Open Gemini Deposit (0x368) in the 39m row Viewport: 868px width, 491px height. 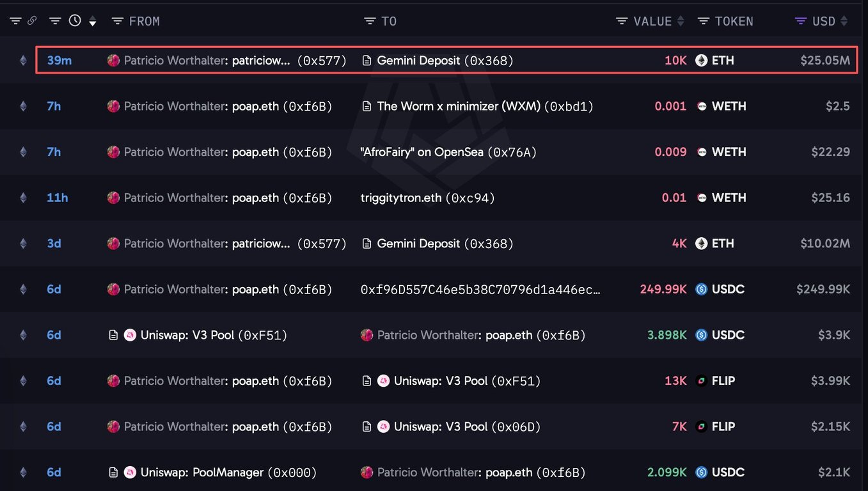[445, 61]
